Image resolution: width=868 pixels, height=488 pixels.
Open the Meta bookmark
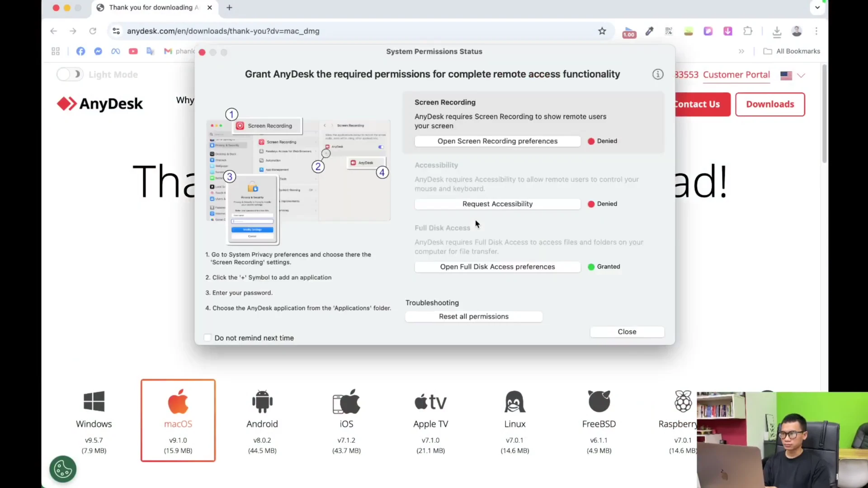[116, 52]
